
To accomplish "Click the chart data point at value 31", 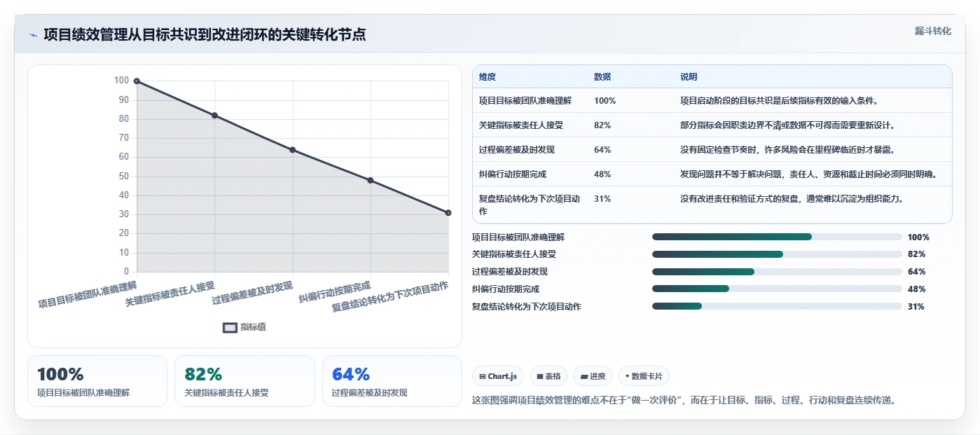I will pyautogui.click(x=448, y=212).
